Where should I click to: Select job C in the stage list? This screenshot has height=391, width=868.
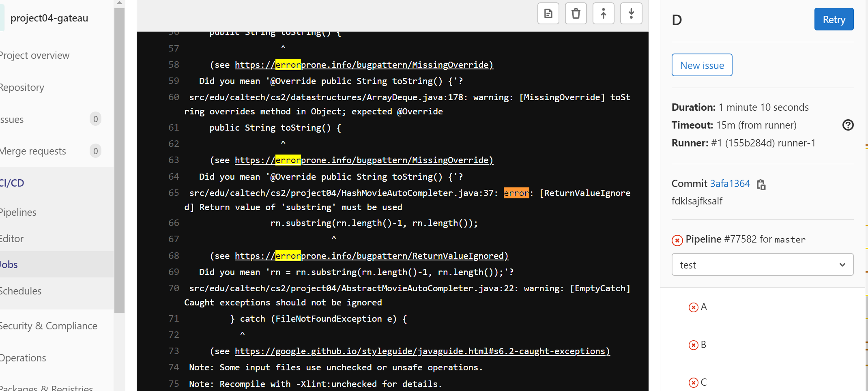click(x=703, y=382)
